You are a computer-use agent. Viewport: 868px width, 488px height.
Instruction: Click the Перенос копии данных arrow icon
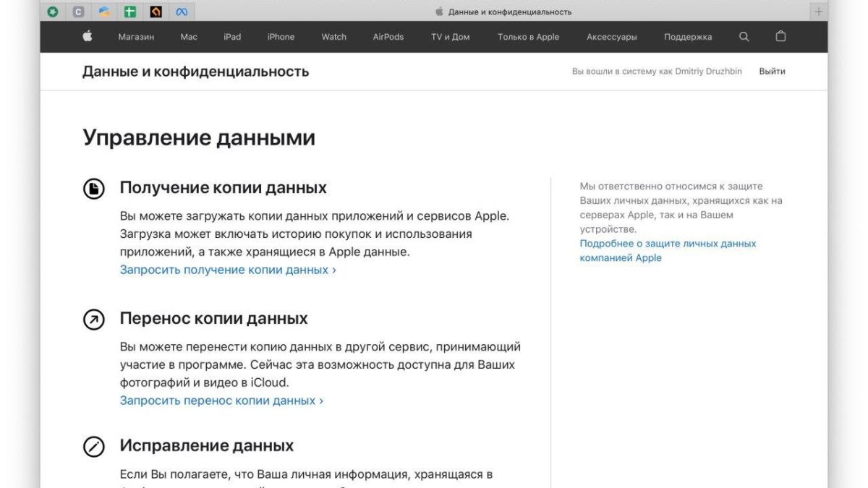click(x=94, y=318)
